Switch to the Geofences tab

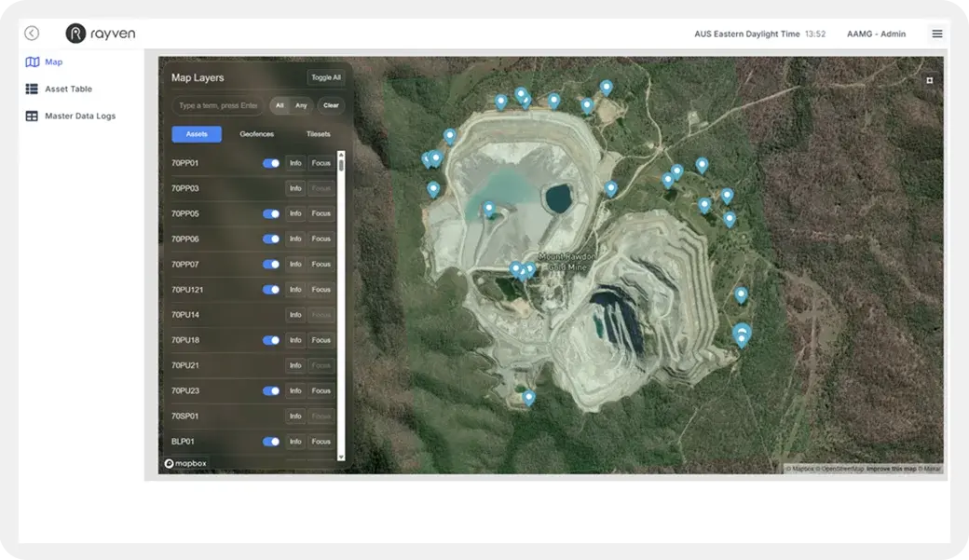point(256,134)
